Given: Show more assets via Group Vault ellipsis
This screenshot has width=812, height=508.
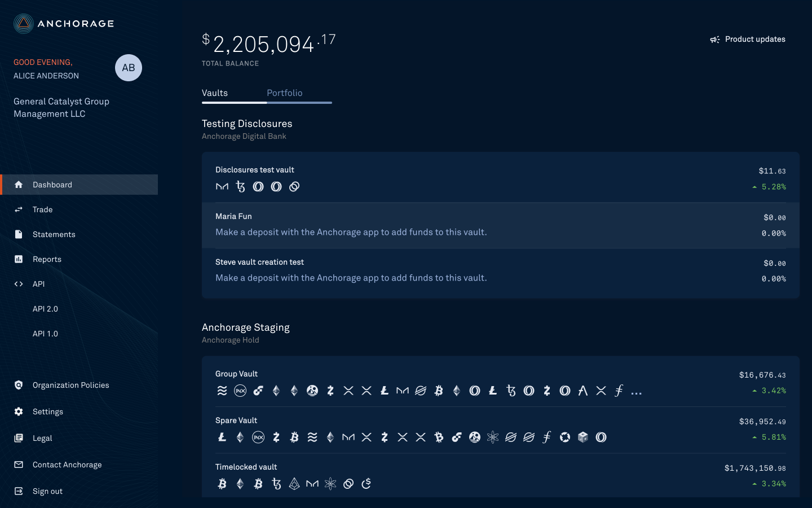Looking at the screenshot, I should click(x=637, y=392).
